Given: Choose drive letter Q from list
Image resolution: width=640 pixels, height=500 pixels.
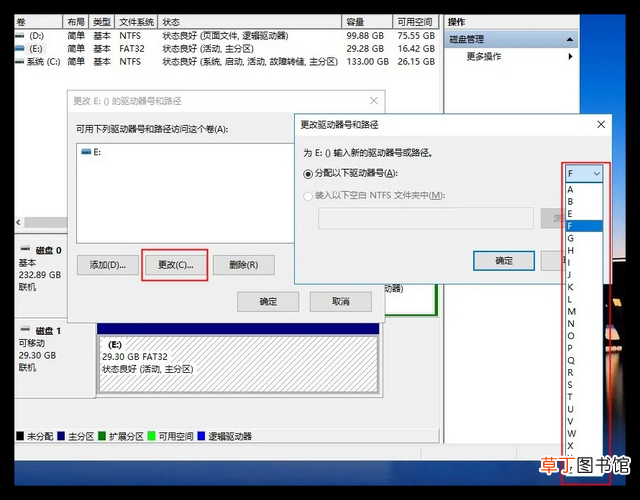Looking at the screenshot, I should tap(584, 360).
